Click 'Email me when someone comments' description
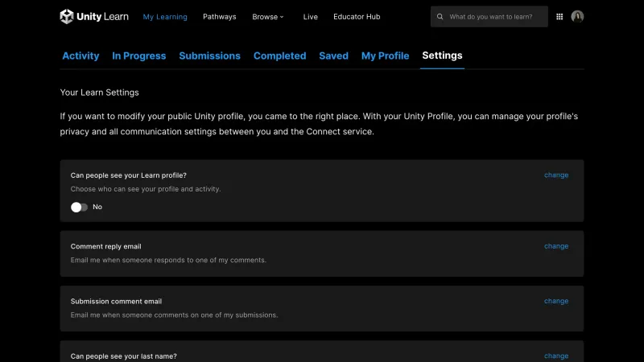 pyautogui.click(x=174, y=315)
